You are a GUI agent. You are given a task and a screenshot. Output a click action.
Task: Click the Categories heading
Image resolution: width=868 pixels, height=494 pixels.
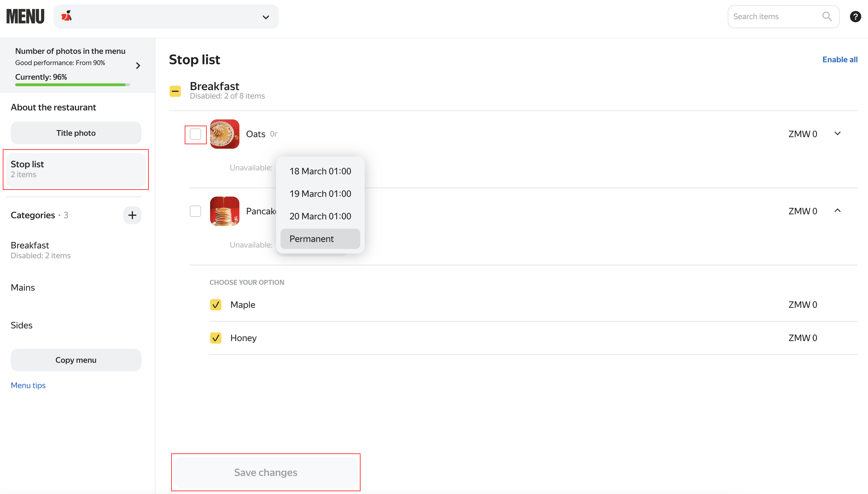(33, 215)
